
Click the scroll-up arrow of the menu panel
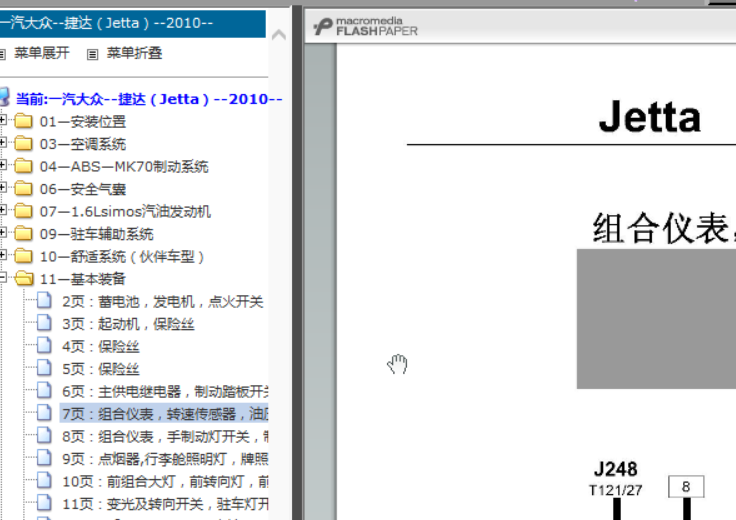point(279,35)
